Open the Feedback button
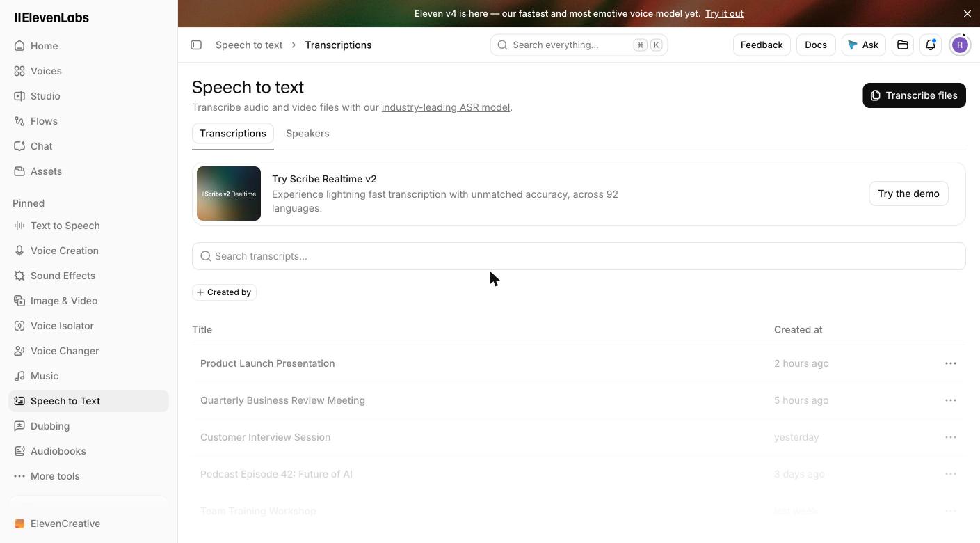 point(762,45)
